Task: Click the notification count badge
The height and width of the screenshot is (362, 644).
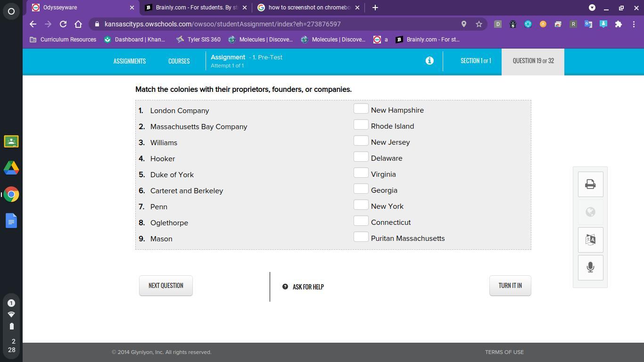Action: 11,303
